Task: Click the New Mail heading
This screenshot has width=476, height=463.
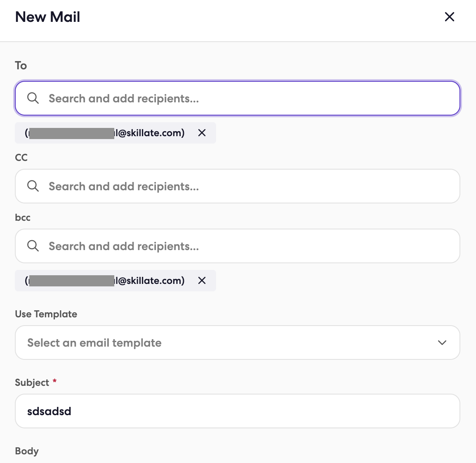Action: click(48, 17)
